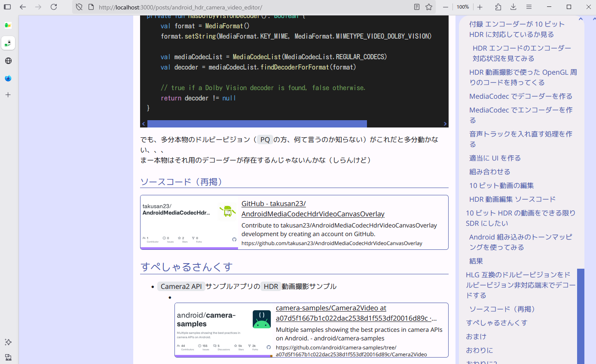Screen dimensions: 596x364
Task: Click the plus button in the sidebar
Action: click(8, 95)
